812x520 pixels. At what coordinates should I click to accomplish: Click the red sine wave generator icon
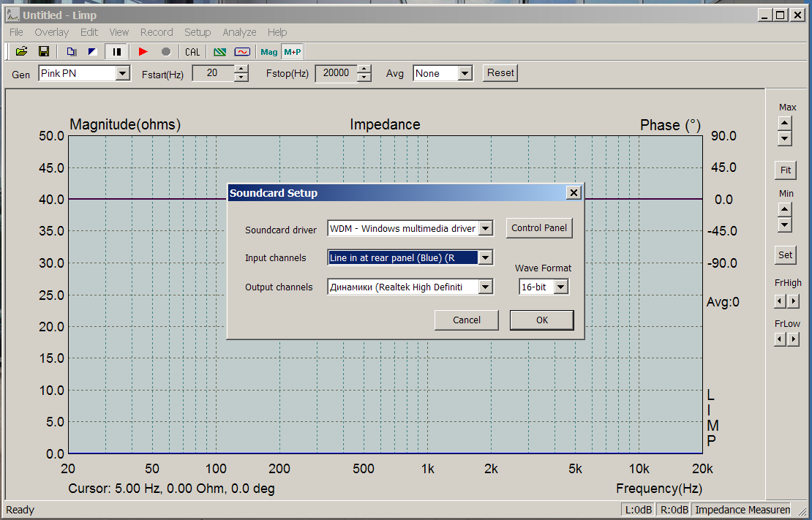[x=242, y=51]
